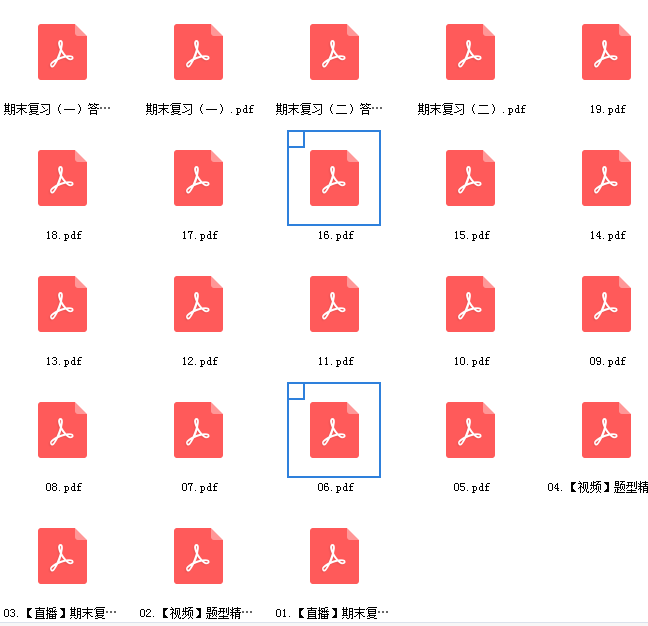The height and width of the screenshot is (626, 648).
Task: Click the file name 18.pdf
Action: click(x=64, y=236)
